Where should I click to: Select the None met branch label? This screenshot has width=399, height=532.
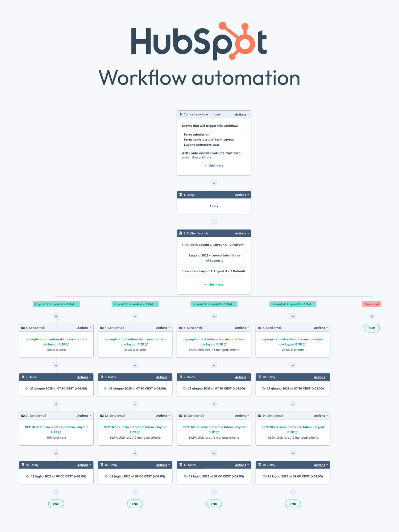click(x=372, y=304)
